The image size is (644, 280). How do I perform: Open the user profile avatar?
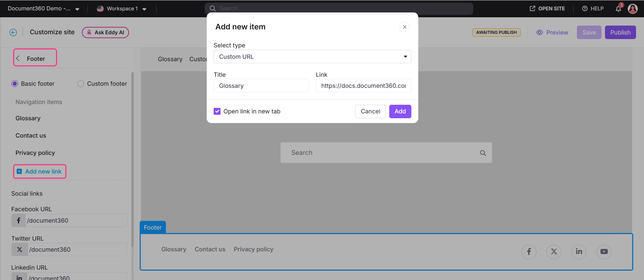pos(633,9)
